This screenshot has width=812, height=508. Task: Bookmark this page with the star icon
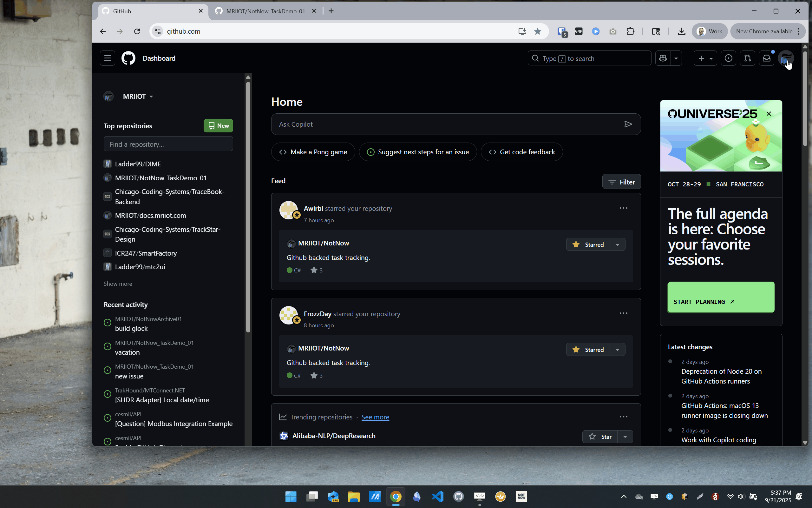click(538, 31)
